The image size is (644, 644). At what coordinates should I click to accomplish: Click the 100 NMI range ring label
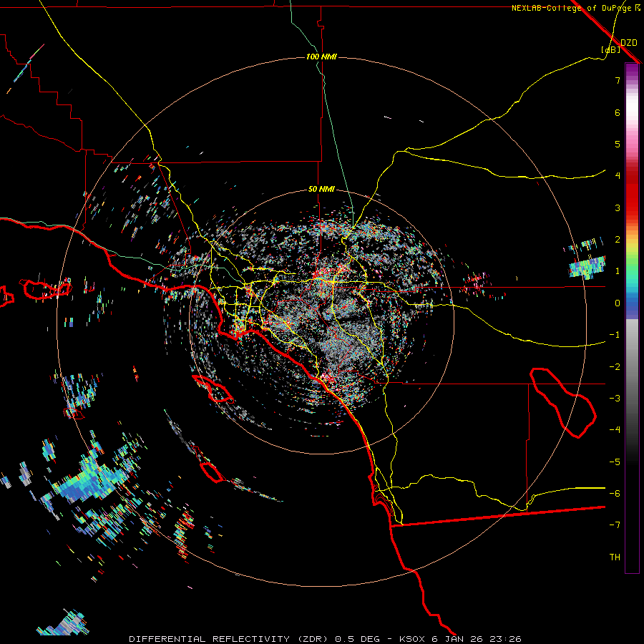(x=321, y=57)
